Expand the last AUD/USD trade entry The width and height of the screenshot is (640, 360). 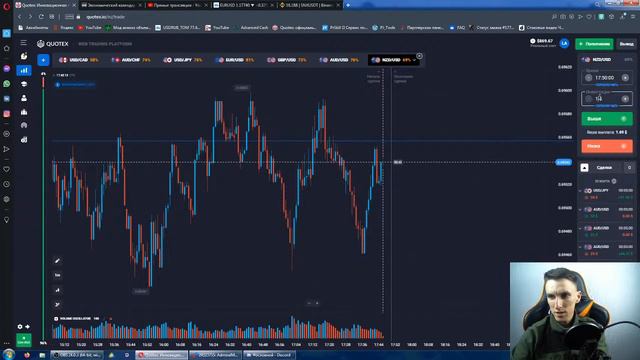click(607, 250)
